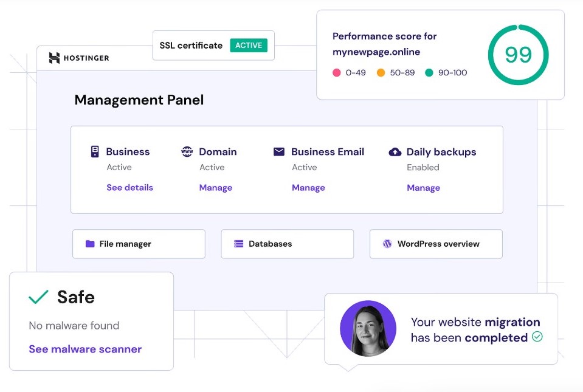Open Manage link under Domain
583x392 pixels.
pyautogui.click(x=216, y=188)
